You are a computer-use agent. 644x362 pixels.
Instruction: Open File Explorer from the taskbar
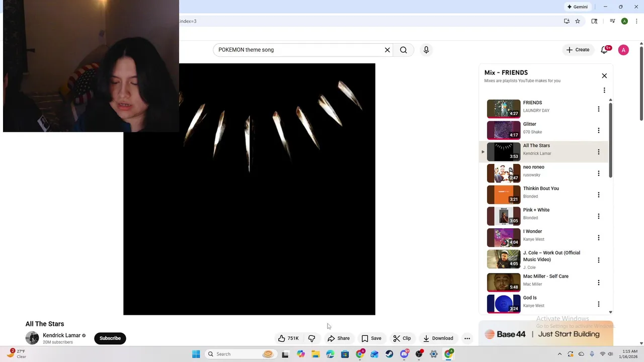315,354
